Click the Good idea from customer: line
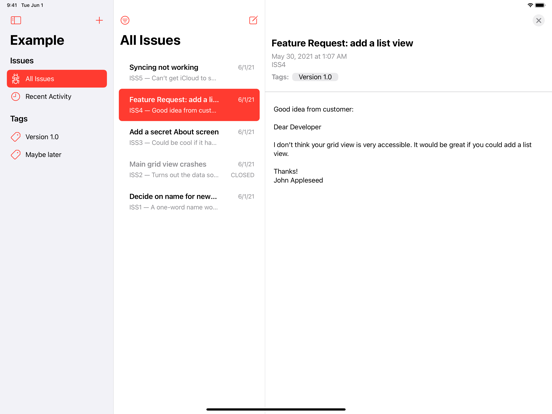 [x=313, y=109]
